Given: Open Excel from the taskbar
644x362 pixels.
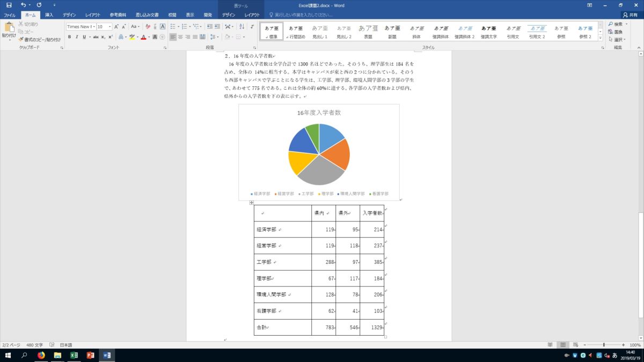Looking at the screenshot, I should (74, 356).
